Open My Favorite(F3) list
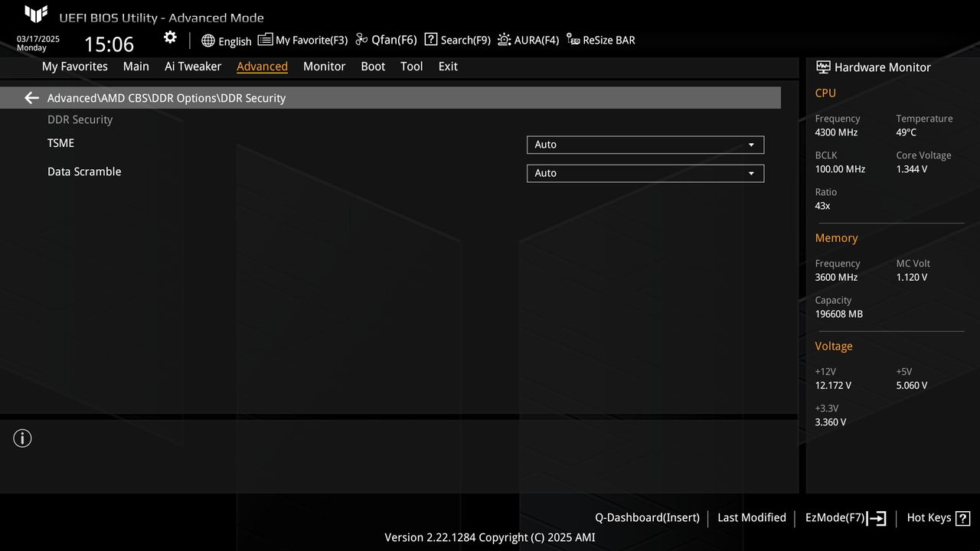Viewport: 980px width, 551px height. tap(302, 40)
